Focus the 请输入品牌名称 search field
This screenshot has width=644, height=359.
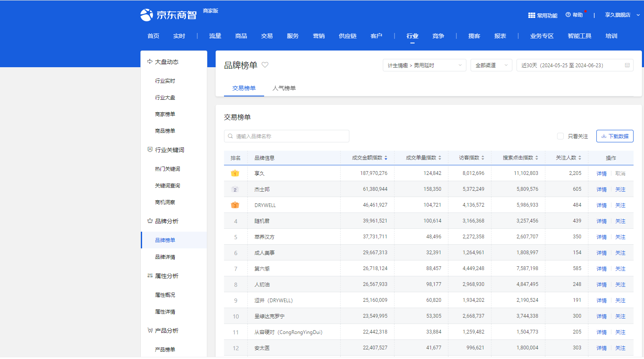(x=287, y=136)
